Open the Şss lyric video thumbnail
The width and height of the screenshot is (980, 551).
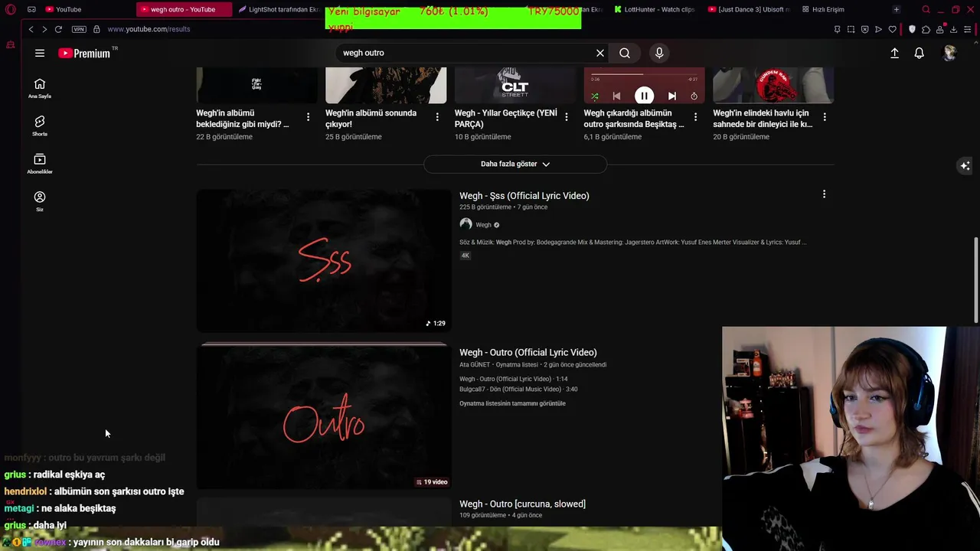tap(324, 261)
